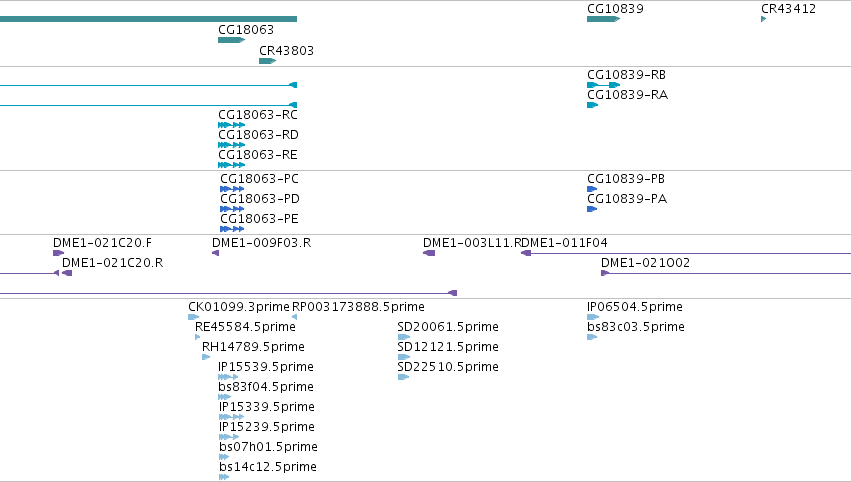
Task: Select the SD20061.5prime EST label
Action: click(448, 327)
